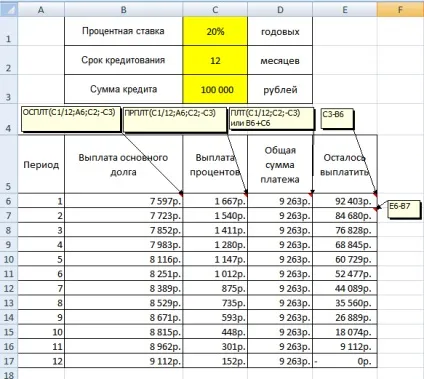
Task: Click cell with value 1 667р.
Action: tap(215, 201)
